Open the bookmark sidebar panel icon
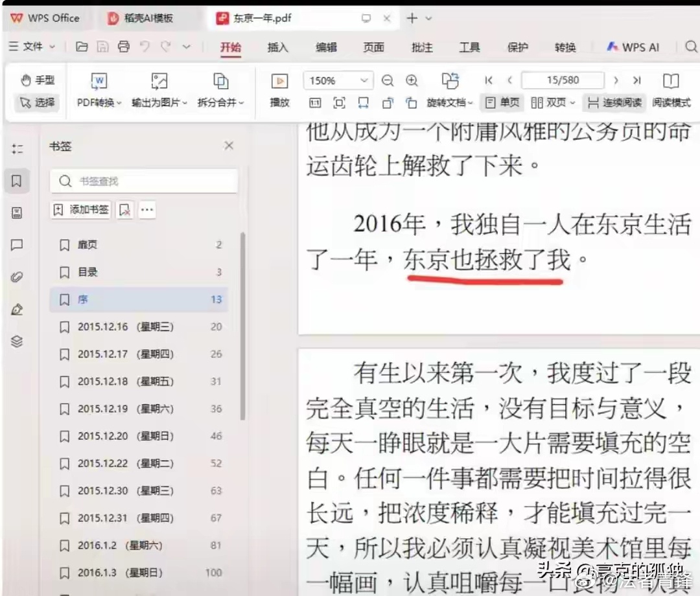The image size is (700, 596). 17,181
